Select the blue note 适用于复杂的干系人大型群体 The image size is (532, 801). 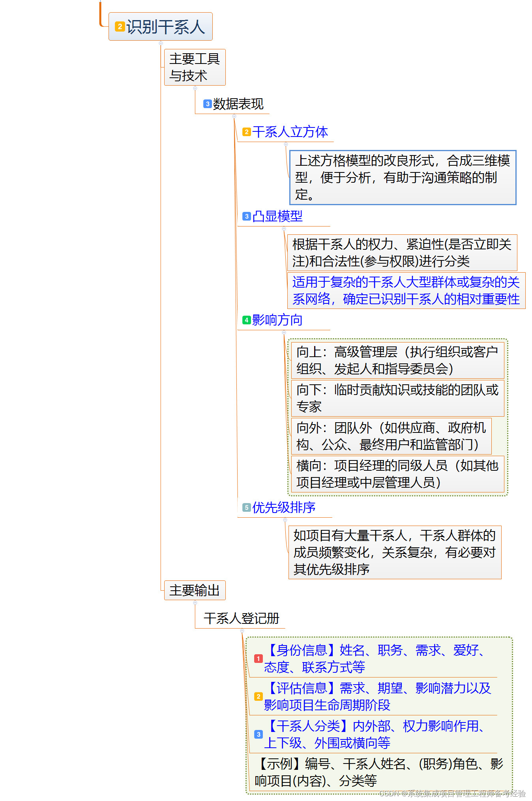pyautogui.click(x=406, y=291)
